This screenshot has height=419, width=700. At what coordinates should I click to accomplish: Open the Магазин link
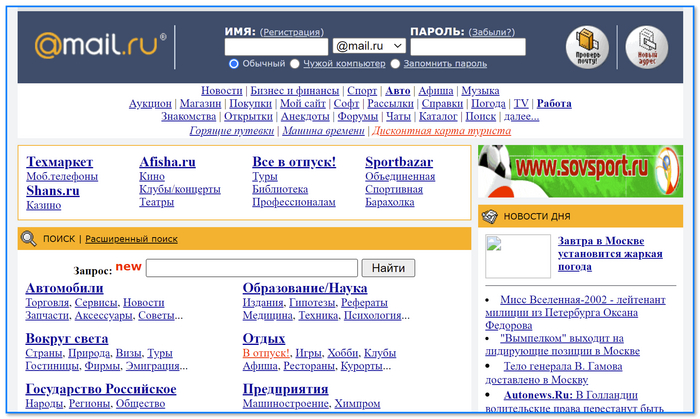tap(200, 104)
